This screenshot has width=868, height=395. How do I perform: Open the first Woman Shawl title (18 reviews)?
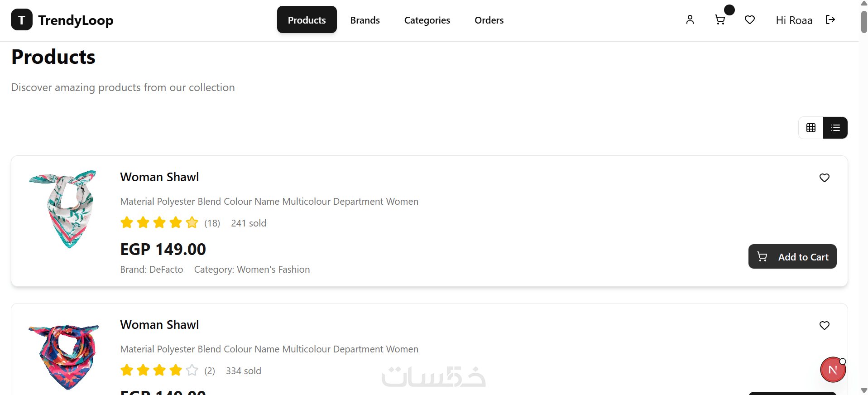pos(159,177)
